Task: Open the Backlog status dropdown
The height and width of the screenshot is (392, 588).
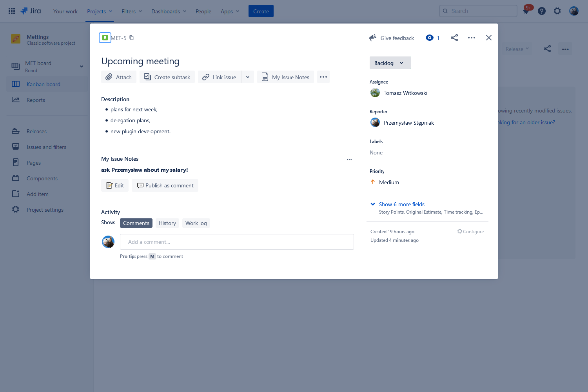Action: 390,63
